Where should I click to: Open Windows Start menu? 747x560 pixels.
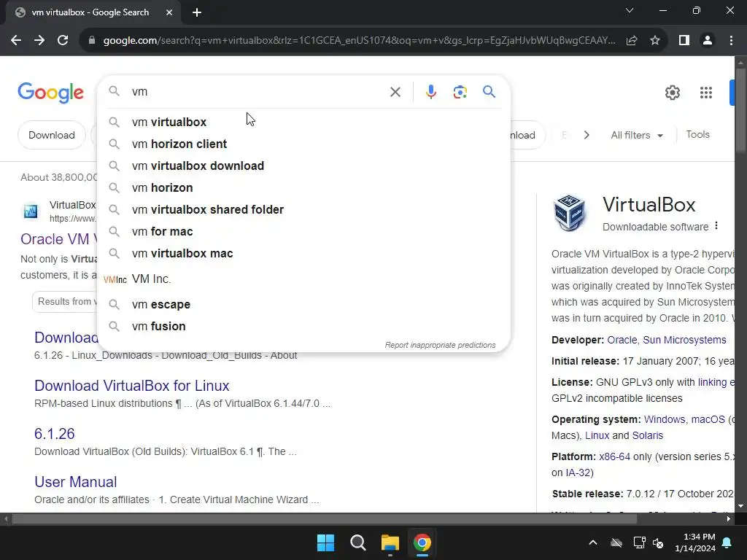click(326, 542)
